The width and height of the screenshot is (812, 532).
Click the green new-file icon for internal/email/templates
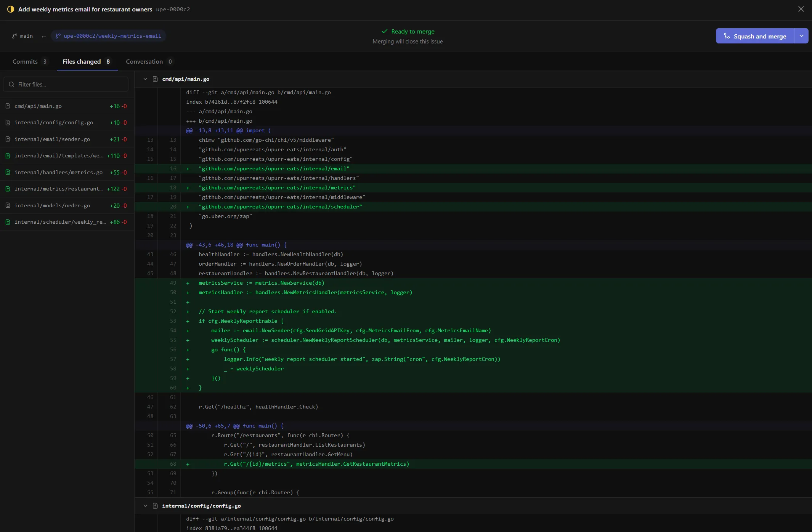point(8,155)
